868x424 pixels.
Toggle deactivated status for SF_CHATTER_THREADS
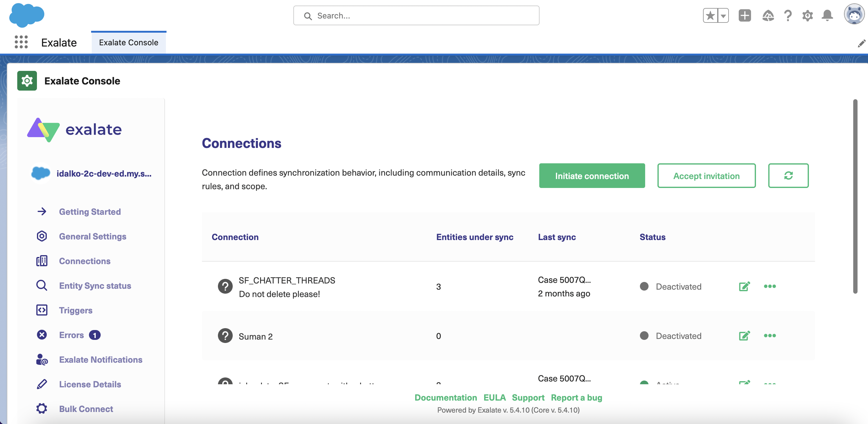644,287
